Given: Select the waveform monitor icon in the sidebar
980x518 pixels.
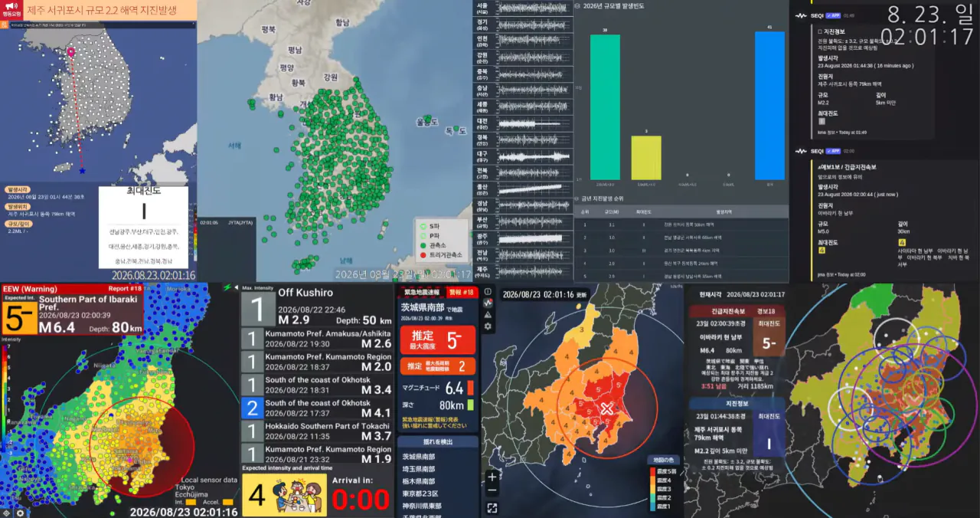Looking at the screenshot, I should tap(488, 303).
